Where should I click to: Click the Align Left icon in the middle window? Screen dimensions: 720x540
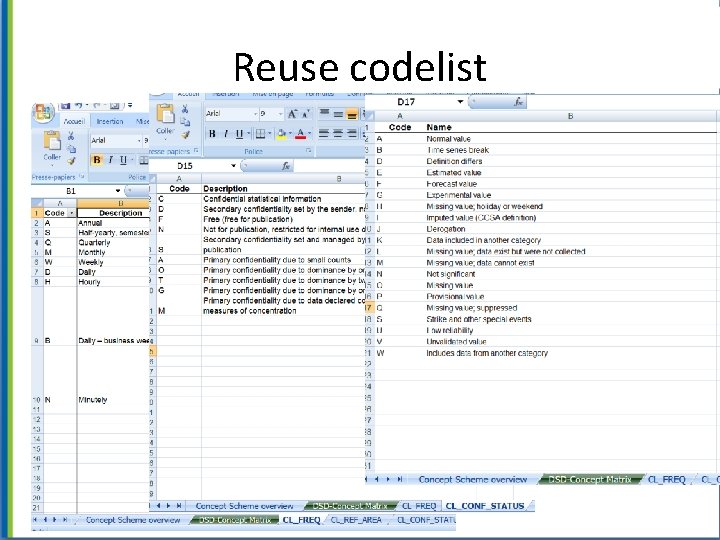(324, 134)
